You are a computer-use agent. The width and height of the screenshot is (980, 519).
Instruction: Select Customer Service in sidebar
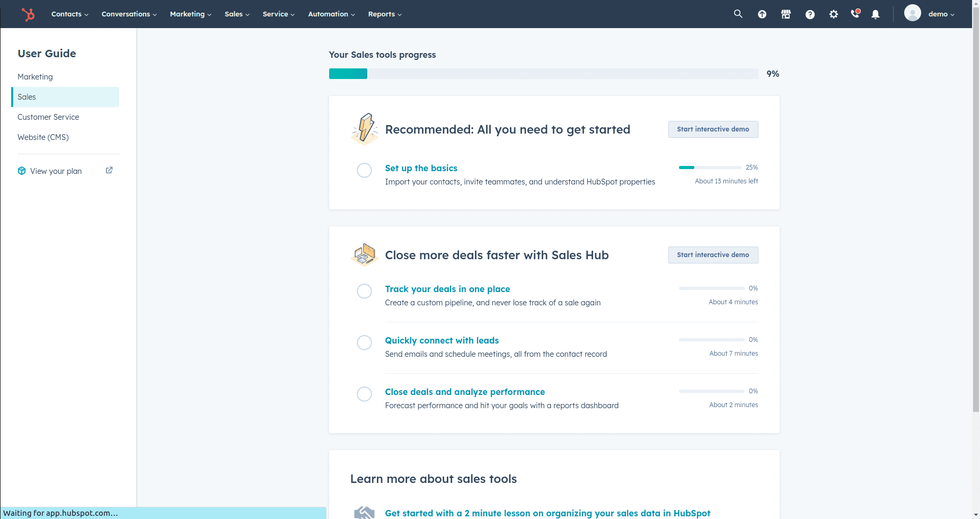(x=65, y=117)
